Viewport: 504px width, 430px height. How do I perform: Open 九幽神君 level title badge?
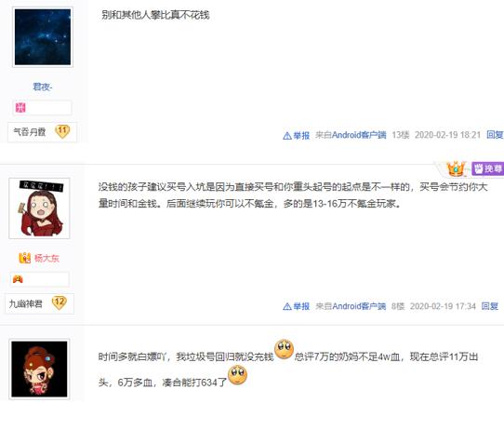[x=26, y=303]
